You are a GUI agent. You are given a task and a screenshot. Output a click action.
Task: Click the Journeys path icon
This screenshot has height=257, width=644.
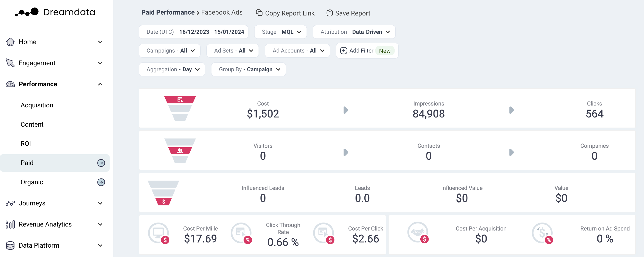(10, 203)
